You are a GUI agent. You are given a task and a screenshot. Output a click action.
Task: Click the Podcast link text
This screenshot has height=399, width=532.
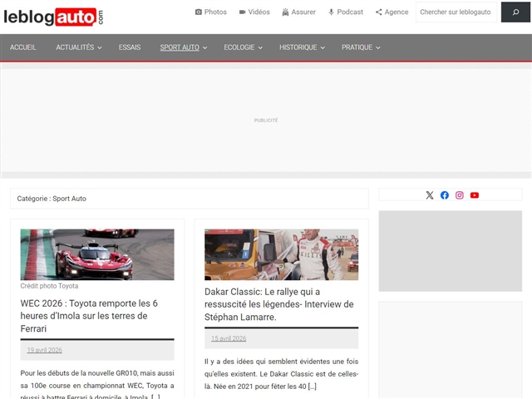coord(350,12)
